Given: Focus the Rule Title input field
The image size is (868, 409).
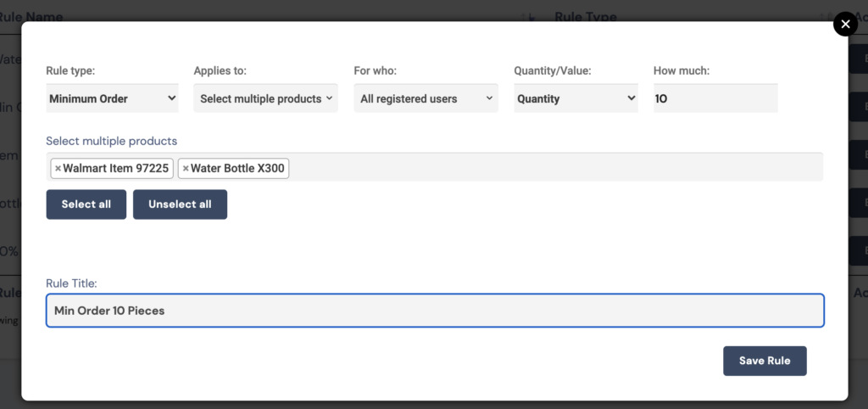Looking at the screenshot, I should (x=435, y=311).
